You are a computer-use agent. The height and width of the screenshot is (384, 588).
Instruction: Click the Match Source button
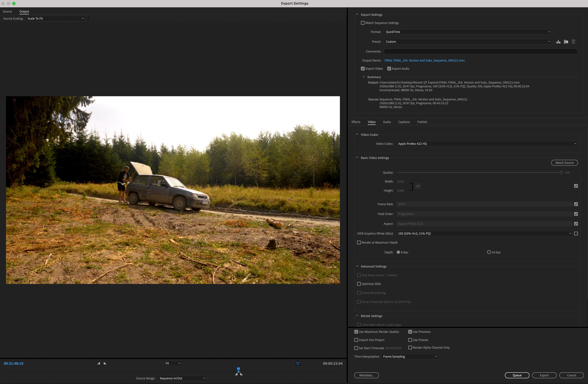[x=564, y=163]
